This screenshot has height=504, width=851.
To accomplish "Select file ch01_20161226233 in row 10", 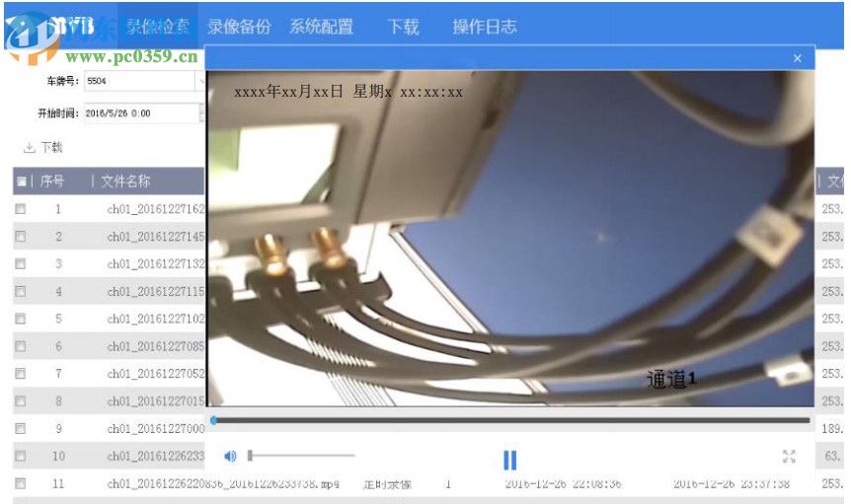I will coord(156,457).
